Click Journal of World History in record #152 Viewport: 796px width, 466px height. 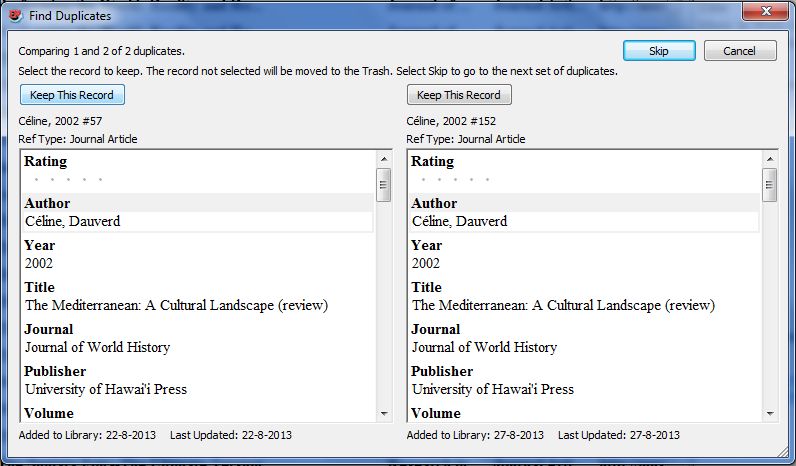click(484, 347)
